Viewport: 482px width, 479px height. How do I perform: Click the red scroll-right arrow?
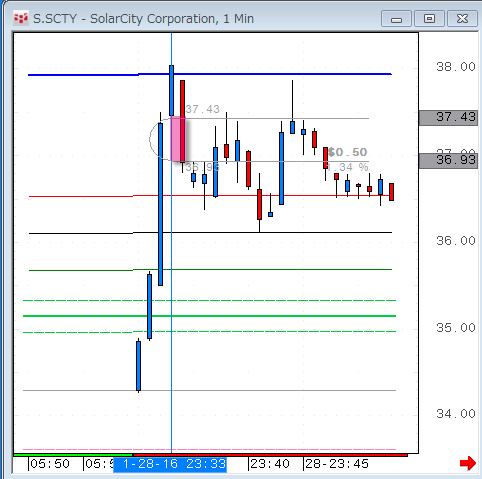click(468, 463)
